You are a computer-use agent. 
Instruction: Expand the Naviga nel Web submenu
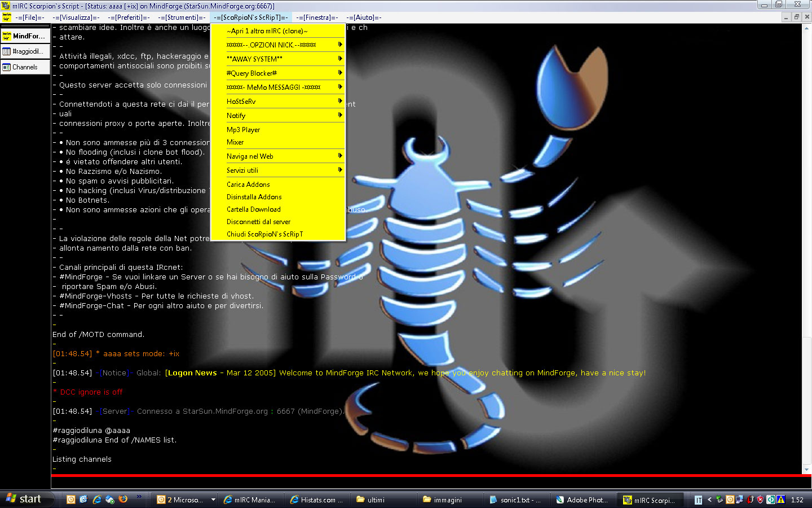(277, 156)
